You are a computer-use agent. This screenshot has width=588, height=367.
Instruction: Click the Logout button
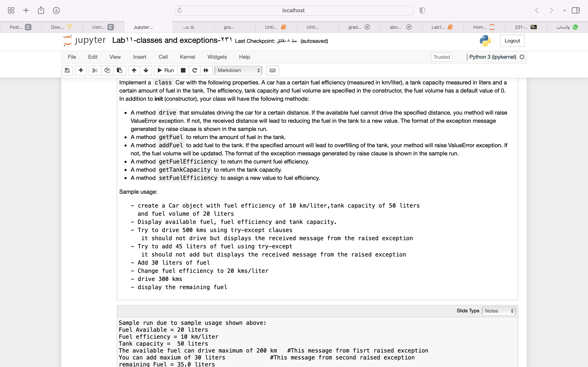[x=512, y=41]
